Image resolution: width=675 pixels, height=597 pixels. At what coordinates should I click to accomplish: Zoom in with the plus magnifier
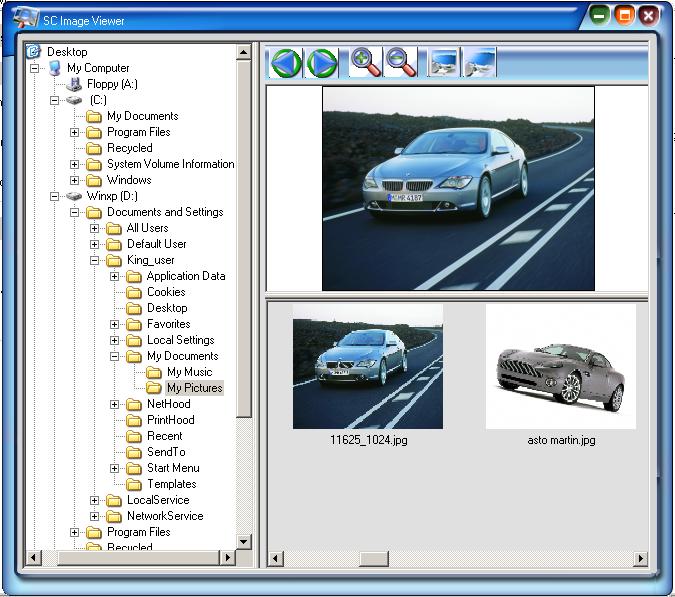365,63
